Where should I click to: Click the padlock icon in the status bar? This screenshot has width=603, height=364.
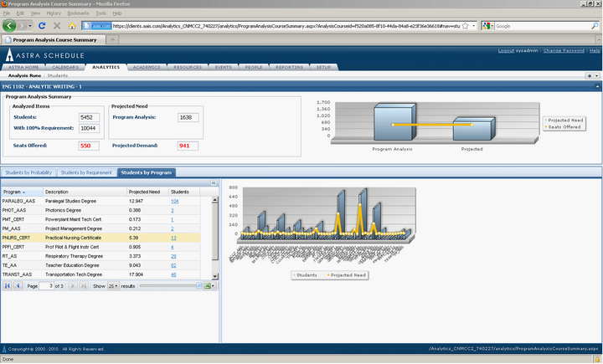597,359
